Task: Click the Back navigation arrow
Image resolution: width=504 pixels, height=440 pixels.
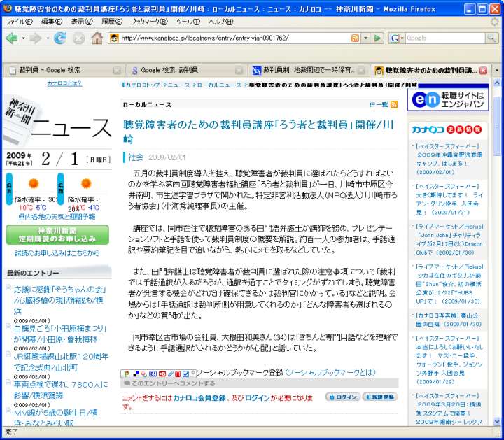Action: pyautogui.click(x=11, y=38)
